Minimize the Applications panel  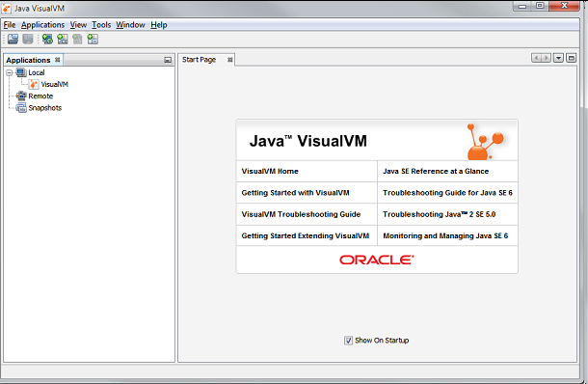[168, 60]
